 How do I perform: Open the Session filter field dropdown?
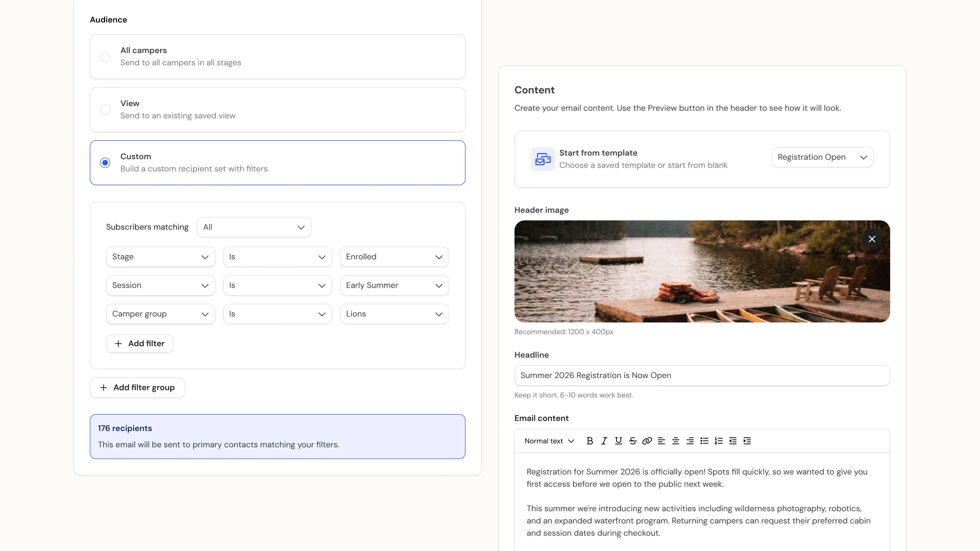[x=161, y=285]
